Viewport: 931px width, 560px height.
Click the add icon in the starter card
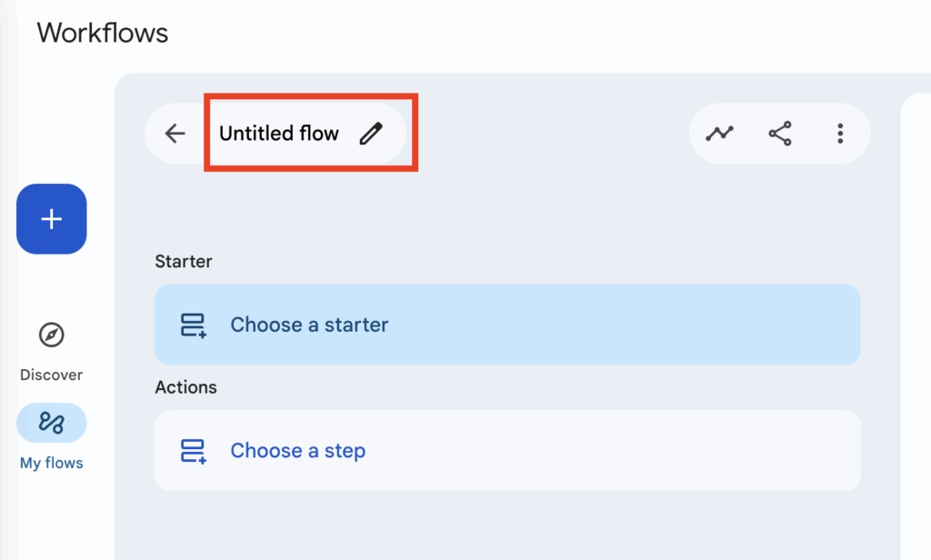click(x=194, y=325)
